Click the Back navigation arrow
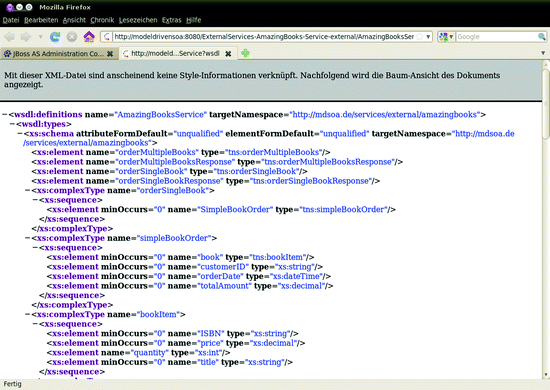The height and width of the screenshot is (390, 550). click(9, 36)
